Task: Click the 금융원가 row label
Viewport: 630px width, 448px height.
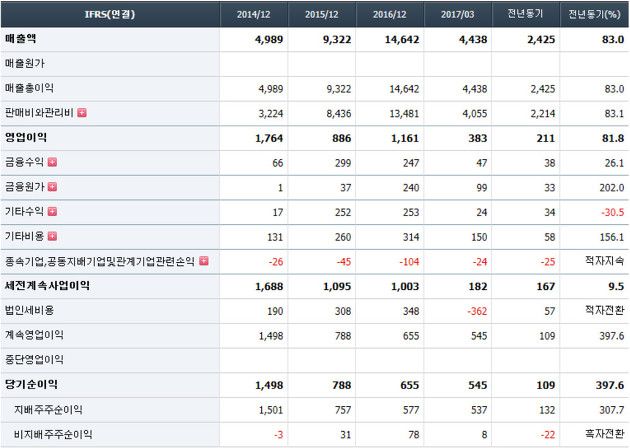Action: pos(25,187)
